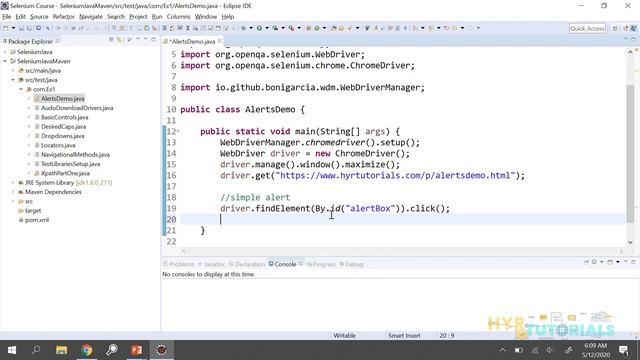Click the Search flashlight toolbar icon

(349, 28)
